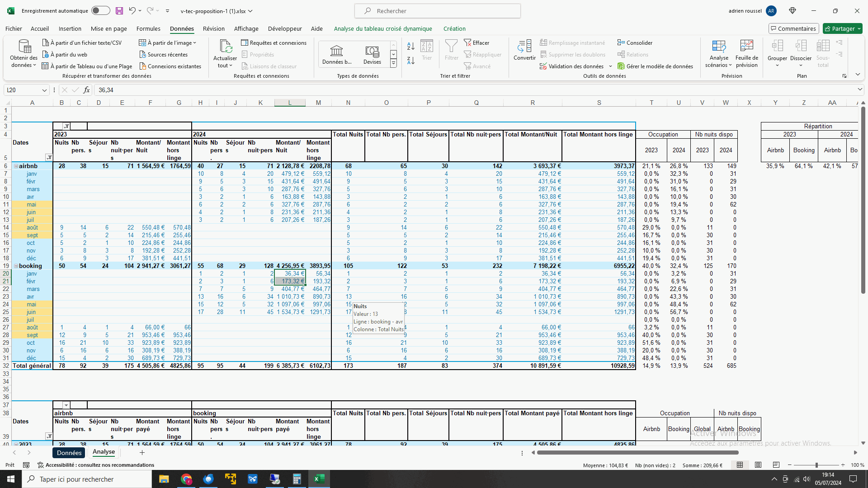Sort ascending with the A-Z icon
The width and height of the screenshot is (868, 488).
[x=410, y=46]
